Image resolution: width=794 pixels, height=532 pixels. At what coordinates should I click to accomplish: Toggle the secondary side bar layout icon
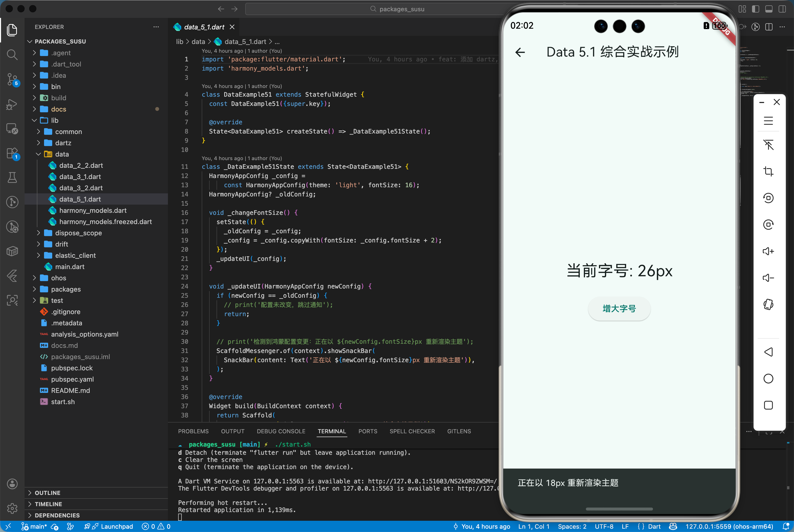782,9
